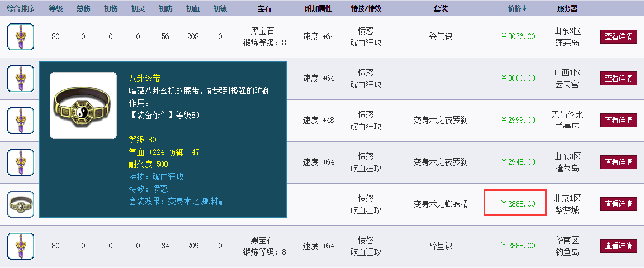644x268 pixels.
Task: Click 变身术之夜罗刹 in ¥2948.00 row
Action: [x=441, y=162]
